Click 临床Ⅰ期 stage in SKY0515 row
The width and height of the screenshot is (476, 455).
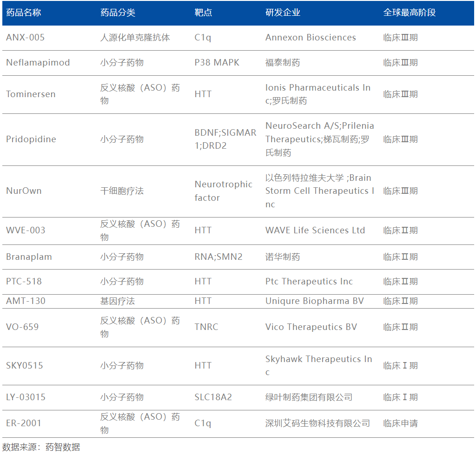coord(400,365)
